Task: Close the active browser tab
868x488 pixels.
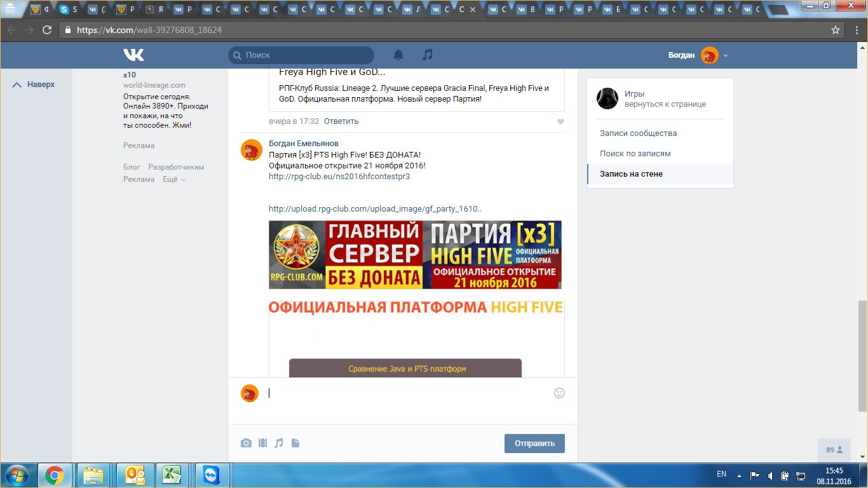Action: (x=472, y=10)
